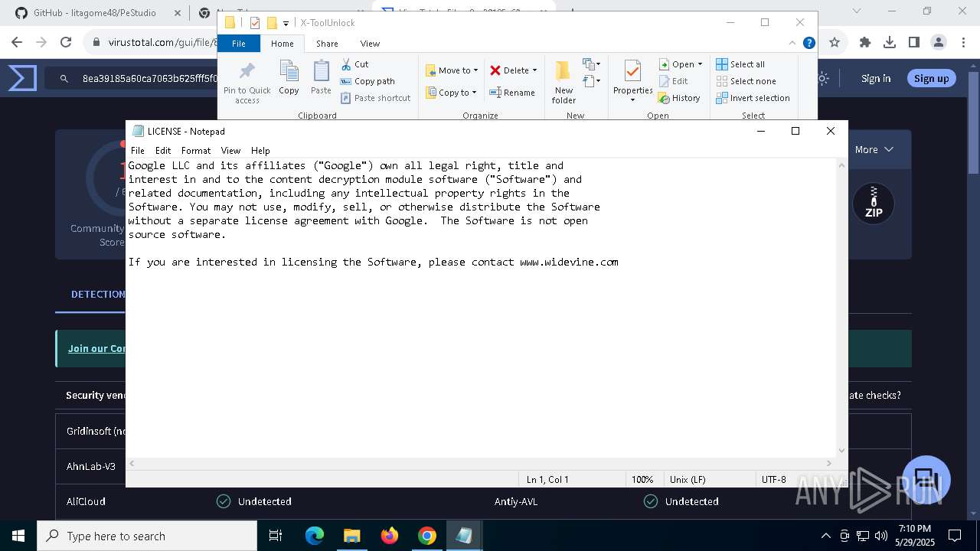Open Notepad View menu
Image resolution: width=980 pixels, height=551 pixels.
[230, 151]
